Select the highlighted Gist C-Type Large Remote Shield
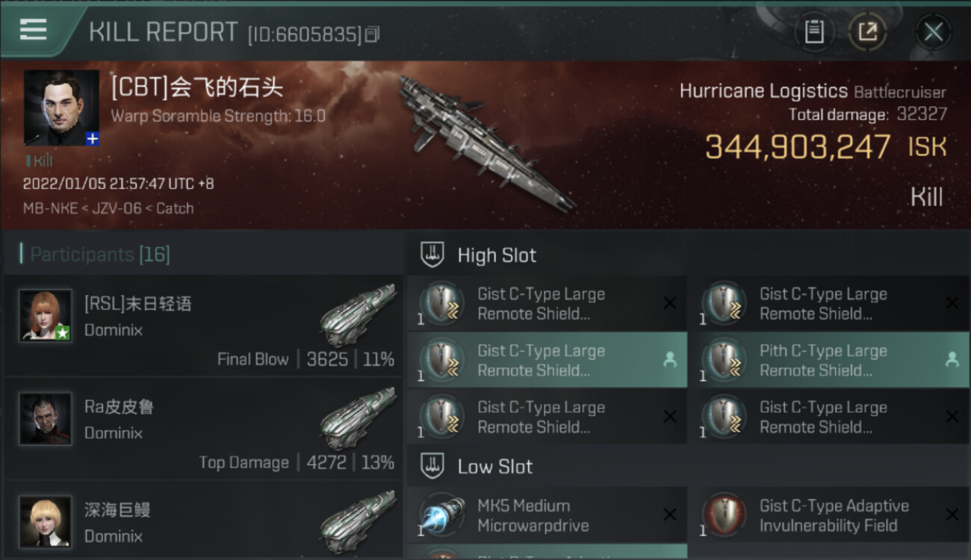This screenshot has height=560, width=971. click(547, 360)
